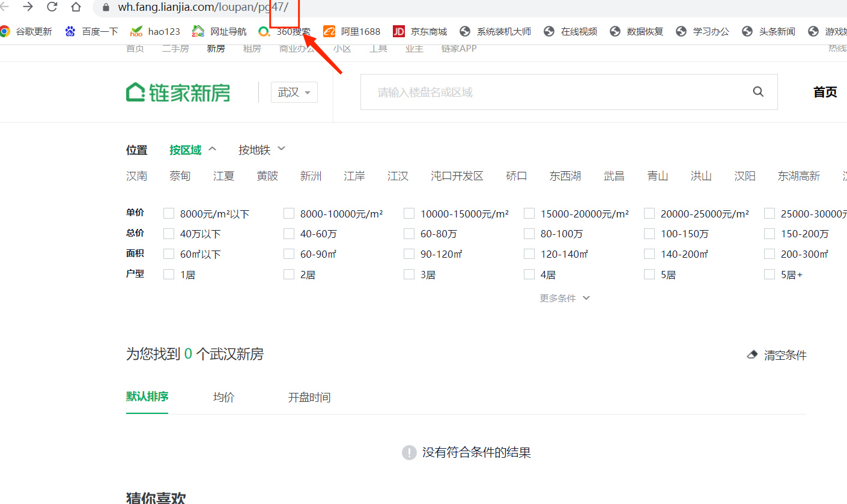Open the 武汉 city dropdown
847x504 pixels.
tap(294, 93)
